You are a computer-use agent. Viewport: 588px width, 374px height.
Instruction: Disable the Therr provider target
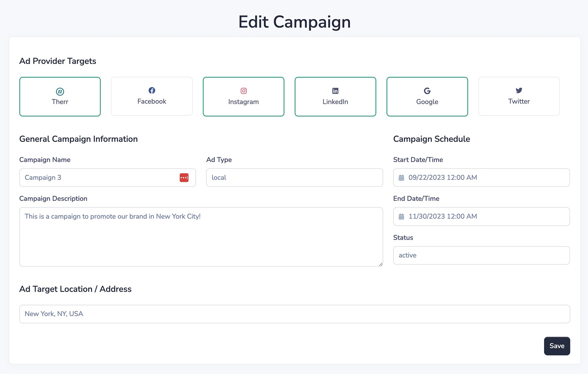tap(60, 96)
